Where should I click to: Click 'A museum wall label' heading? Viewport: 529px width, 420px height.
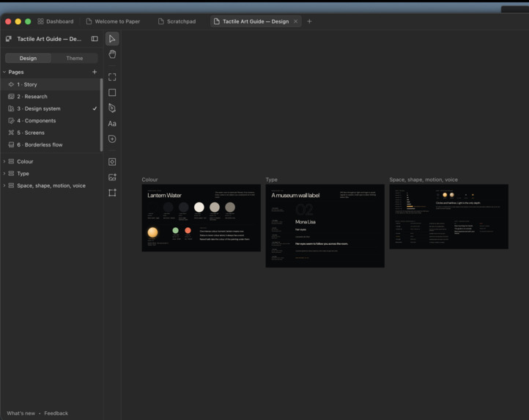point(295,195)
